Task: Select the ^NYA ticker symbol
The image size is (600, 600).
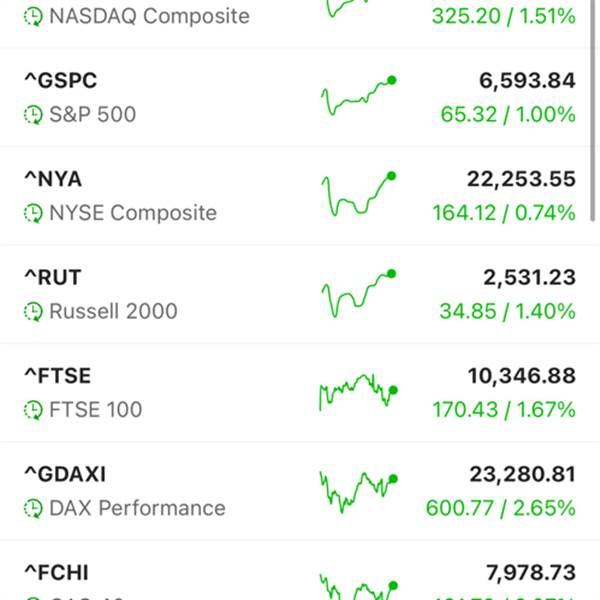Action: tap(54, 179)
